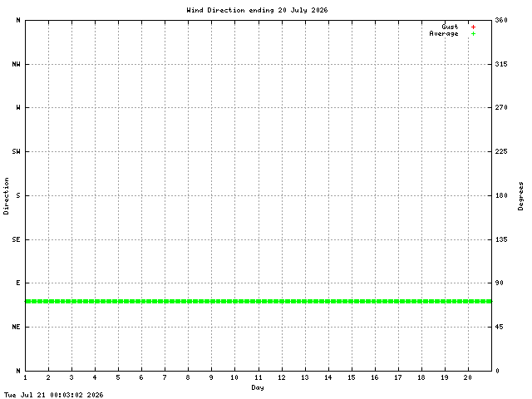
Task: Click the green Average legend marker
Action: pos(473,33)
